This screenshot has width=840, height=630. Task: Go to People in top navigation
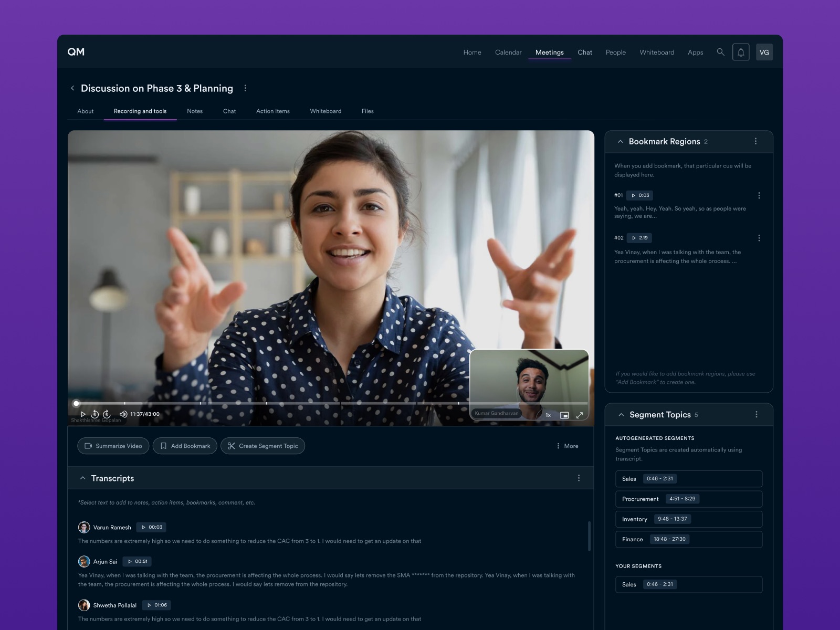click(616, 52)
